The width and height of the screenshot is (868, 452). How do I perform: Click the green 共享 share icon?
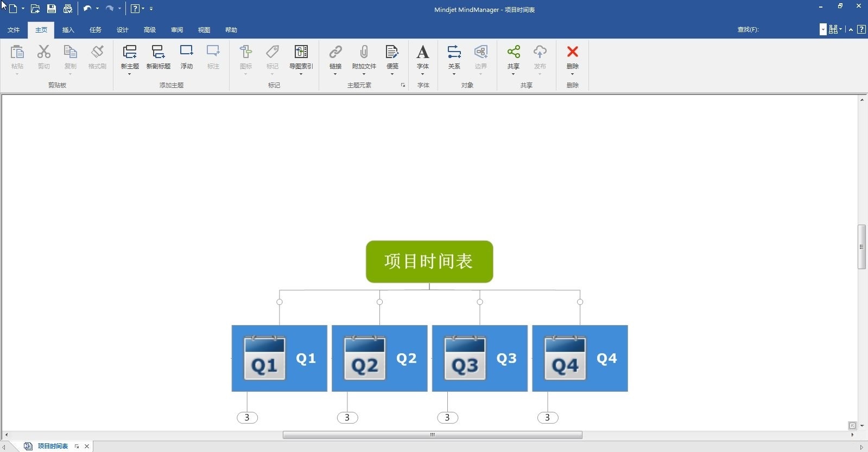514,52
